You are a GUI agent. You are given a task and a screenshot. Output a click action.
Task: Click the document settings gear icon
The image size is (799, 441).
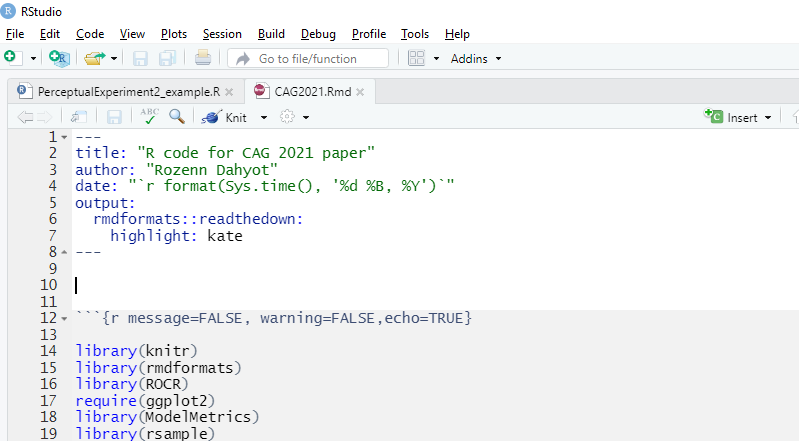point(287,117)
